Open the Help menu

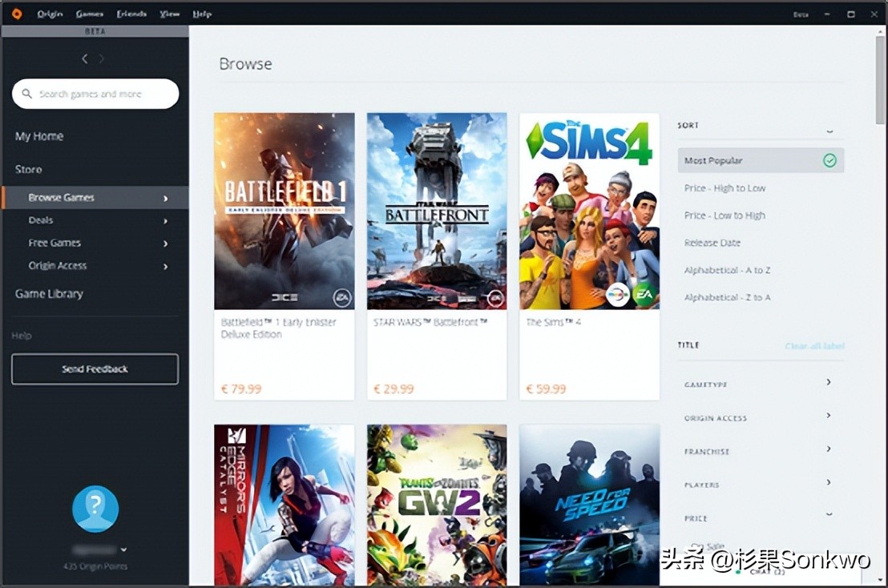[202, 14]
